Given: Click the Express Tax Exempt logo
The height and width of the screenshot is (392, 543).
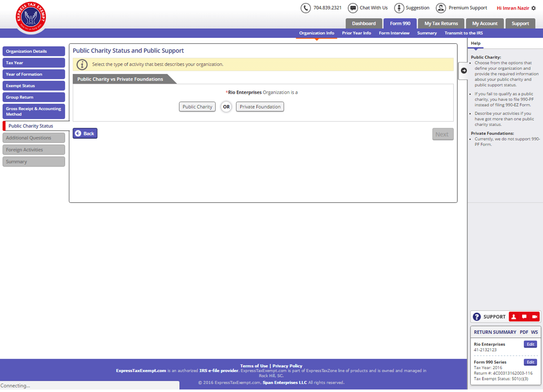Looking at the screenshot, I should pyautogui.click(x=31, y=18).
